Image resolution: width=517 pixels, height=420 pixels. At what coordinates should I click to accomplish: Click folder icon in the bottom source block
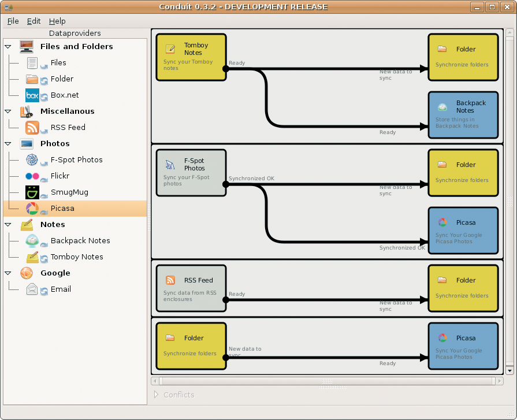(170, 338)
